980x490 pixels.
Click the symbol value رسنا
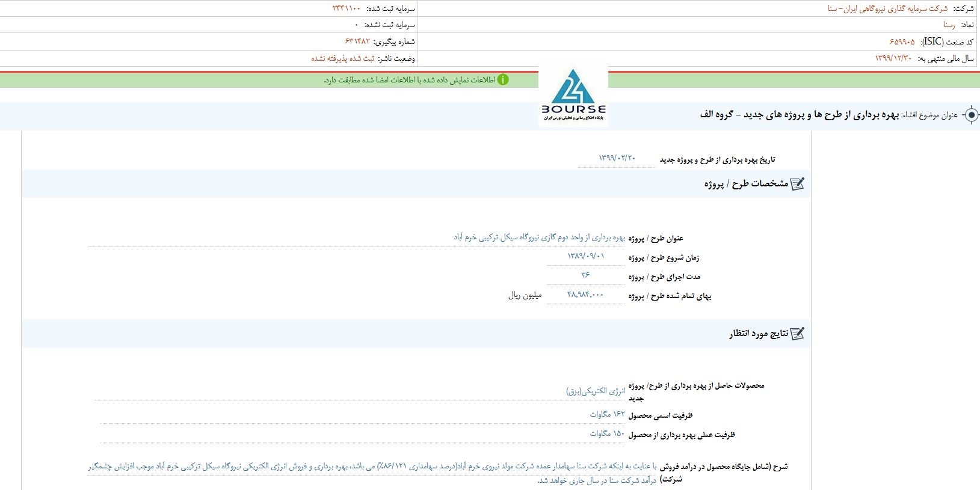(x=949, y=25)
